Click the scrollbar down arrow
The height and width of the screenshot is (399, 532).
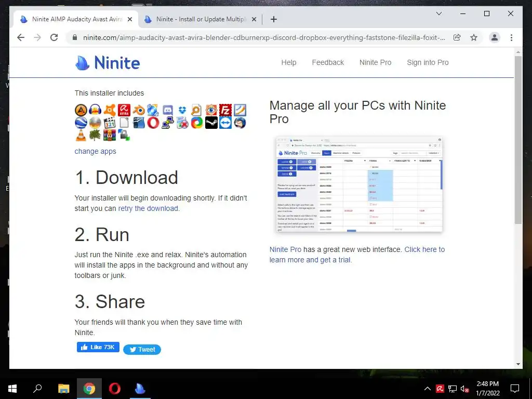tap(518, 364)
